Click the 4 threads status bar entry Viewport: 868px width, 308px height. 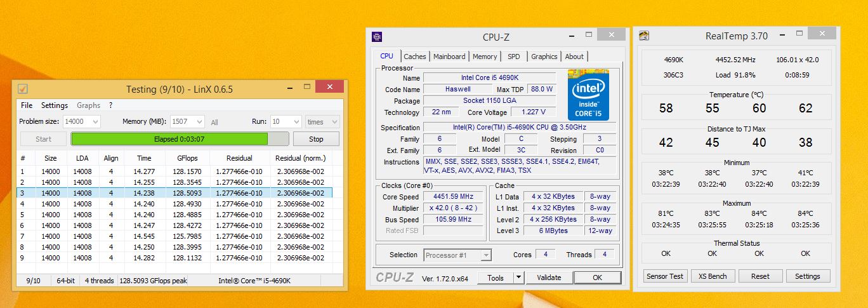tap(100, 280)
